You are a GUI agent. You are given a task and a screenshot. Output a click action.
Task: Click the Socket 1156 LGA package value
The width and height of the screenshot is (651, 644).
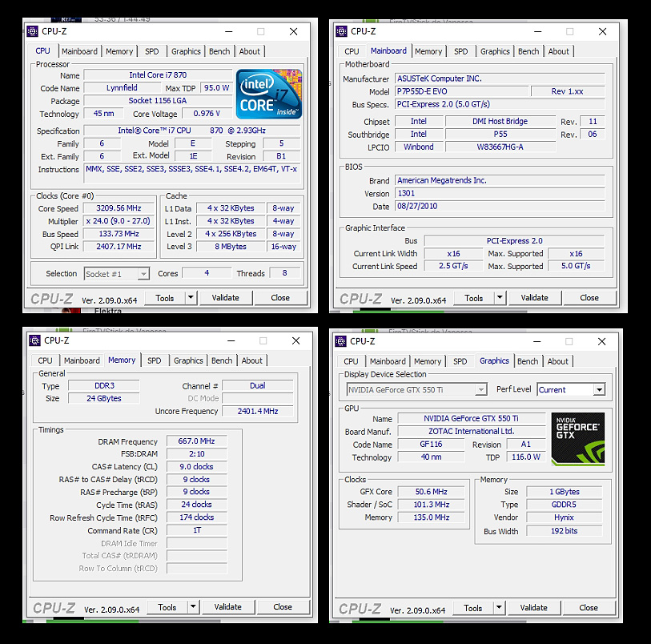tap(158, 100)
